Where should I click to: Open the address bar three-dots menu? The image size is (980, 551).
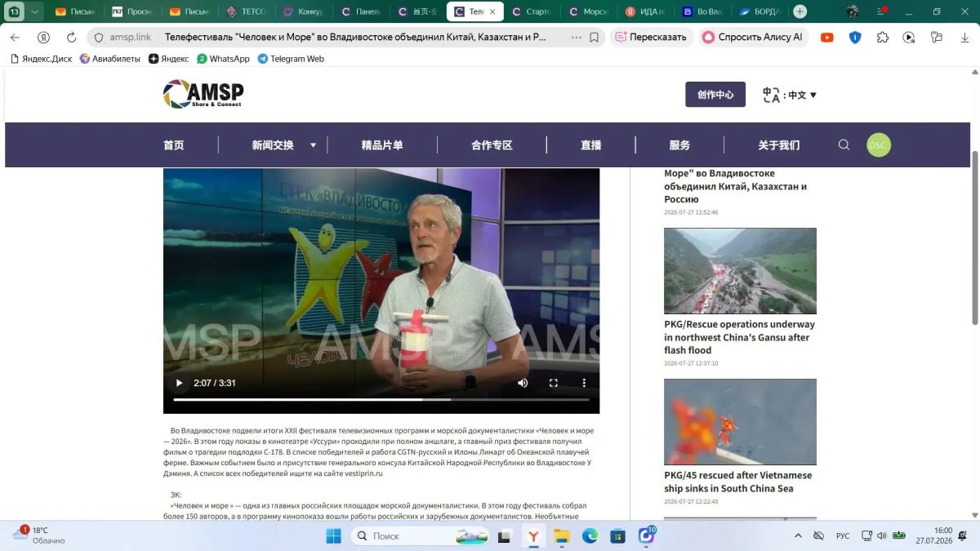coord(577,38)
